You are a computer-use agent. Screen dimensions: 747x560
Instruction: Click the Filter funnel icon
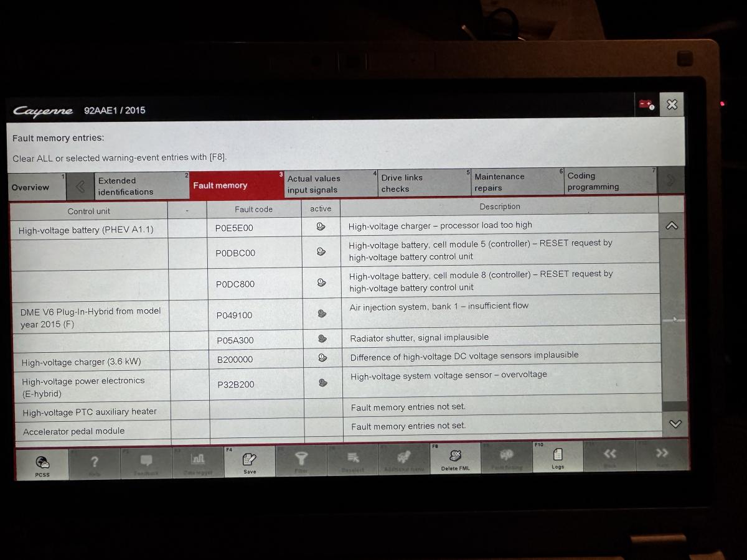(301, 462)
